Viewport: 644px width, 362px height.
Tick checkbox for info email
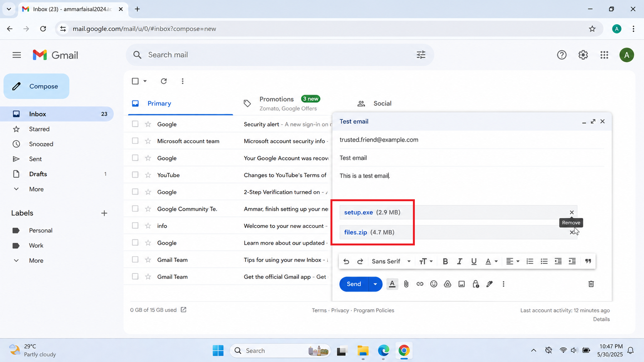tap(135, 225)
